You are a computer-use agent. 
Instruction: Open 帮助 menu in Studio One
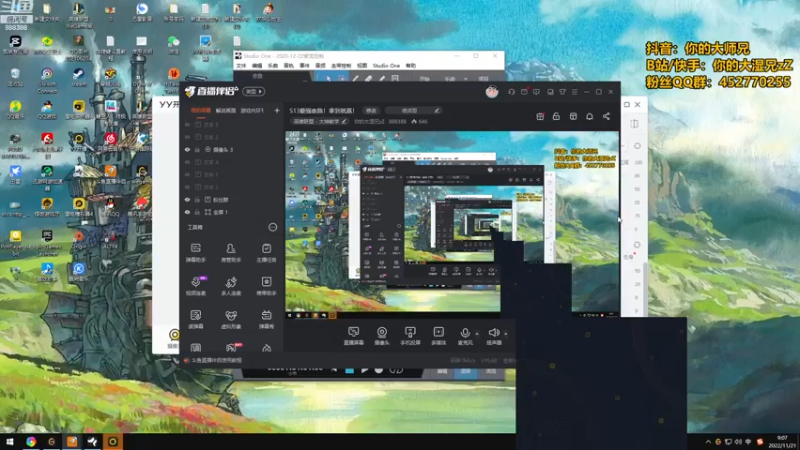tap(411, 66)
